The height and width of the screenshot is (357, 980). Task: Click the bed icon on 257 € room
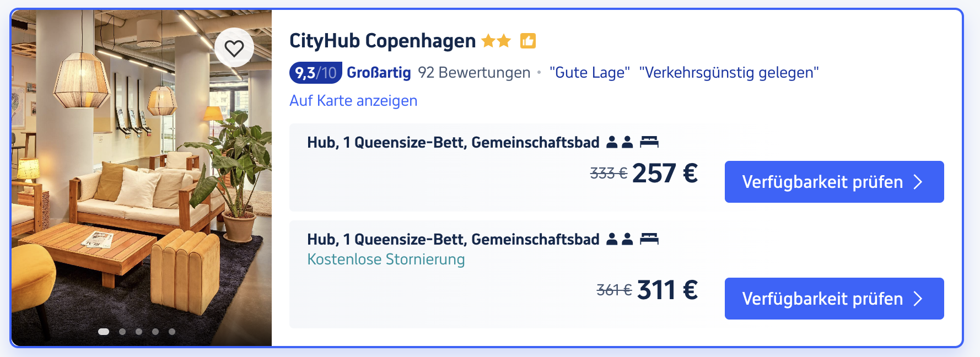[649, 142]
